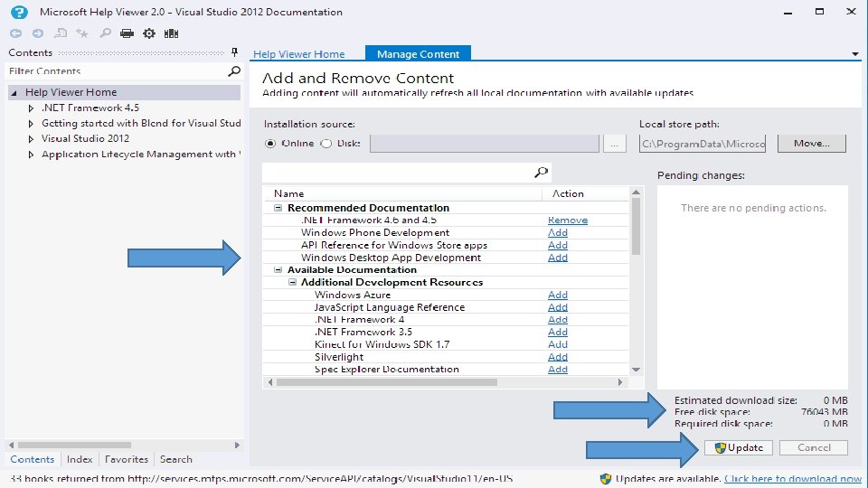Pin the Contents panel

click(x=234, y=52)
